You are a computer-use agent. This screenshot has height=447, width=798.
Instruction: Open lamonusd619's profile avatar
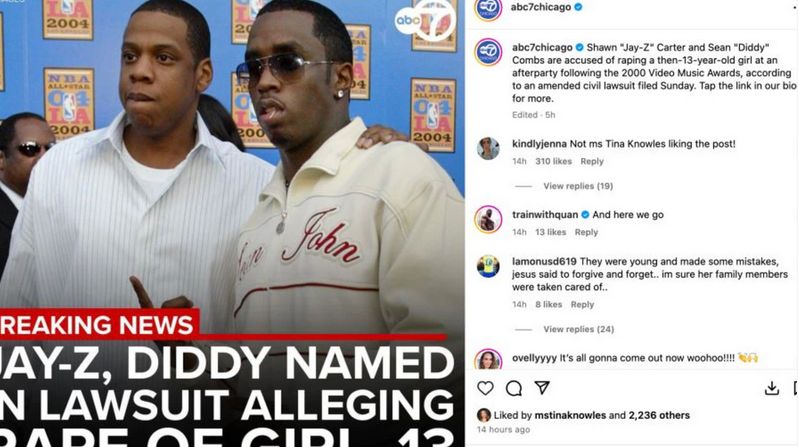[488, 266]
